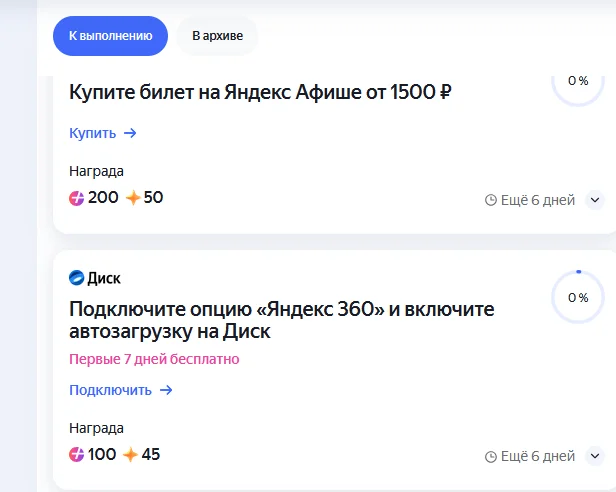Expand the Диск task details chevron
Screen dimensions: 616x492
595,456
